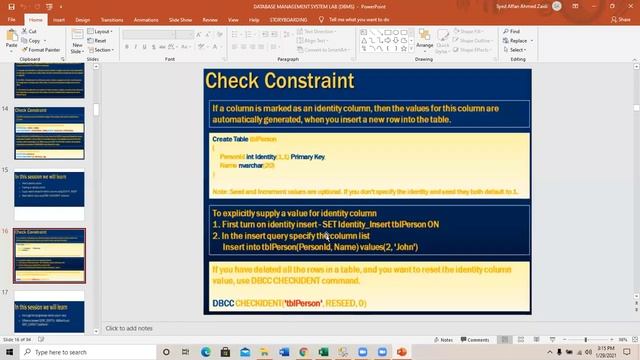Switch to the Design tab

[82, 20]
